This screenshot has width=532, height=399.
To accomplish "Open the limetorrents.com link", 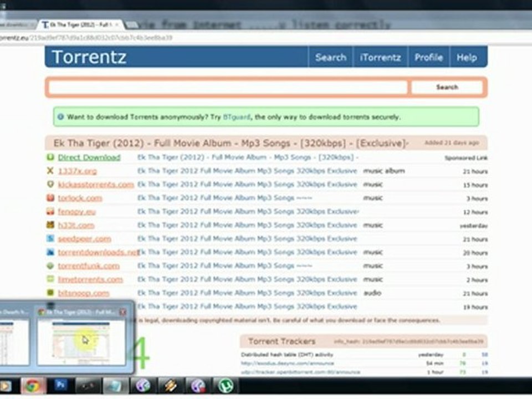I will click(90, 279).
